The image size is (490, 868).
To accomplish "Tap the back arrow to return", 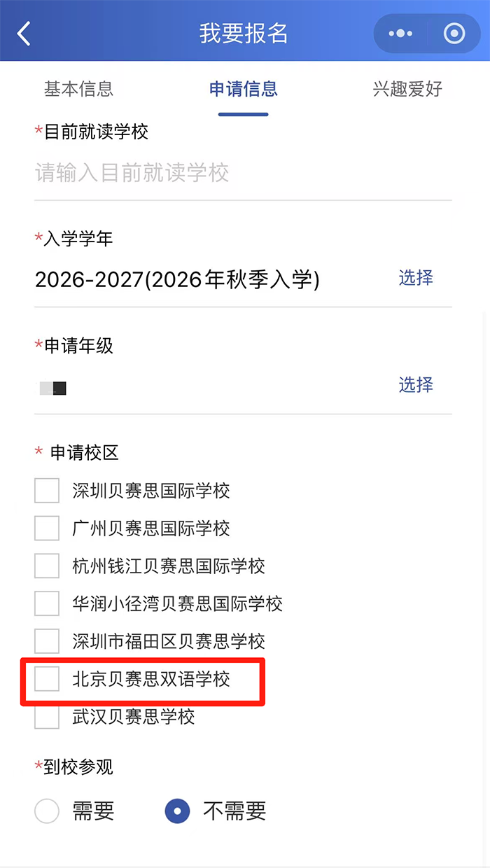I will tap(22, 32).
